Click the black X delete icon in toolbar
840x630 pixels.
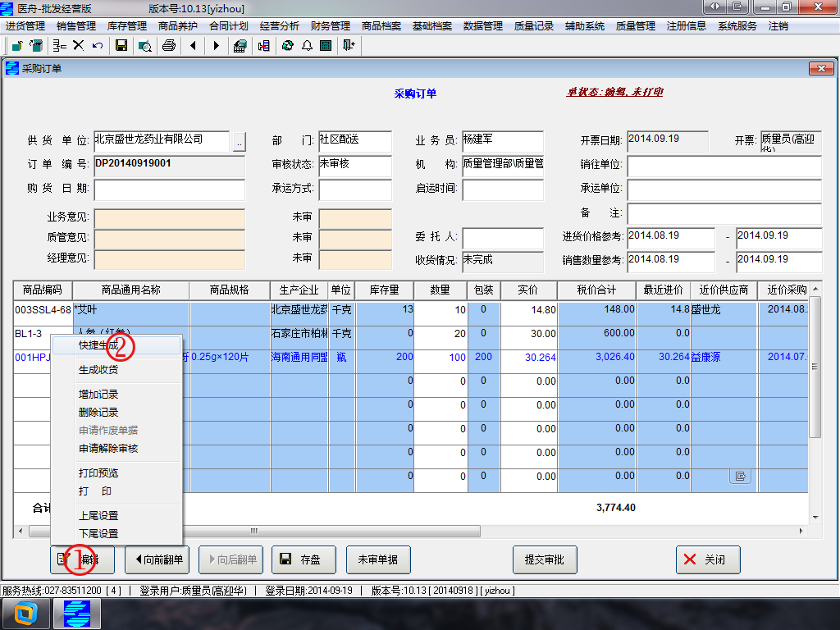click(78, 46)
